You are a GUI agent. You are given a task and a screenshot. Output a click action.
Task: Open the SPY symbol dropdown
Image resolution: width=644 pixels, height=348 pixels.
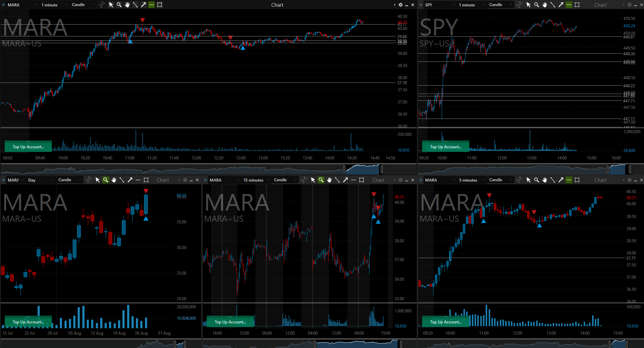440,5
